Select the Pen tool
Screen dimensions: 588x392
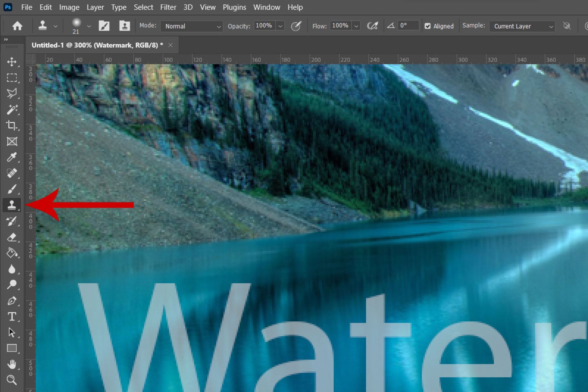[x=12, y=300]
